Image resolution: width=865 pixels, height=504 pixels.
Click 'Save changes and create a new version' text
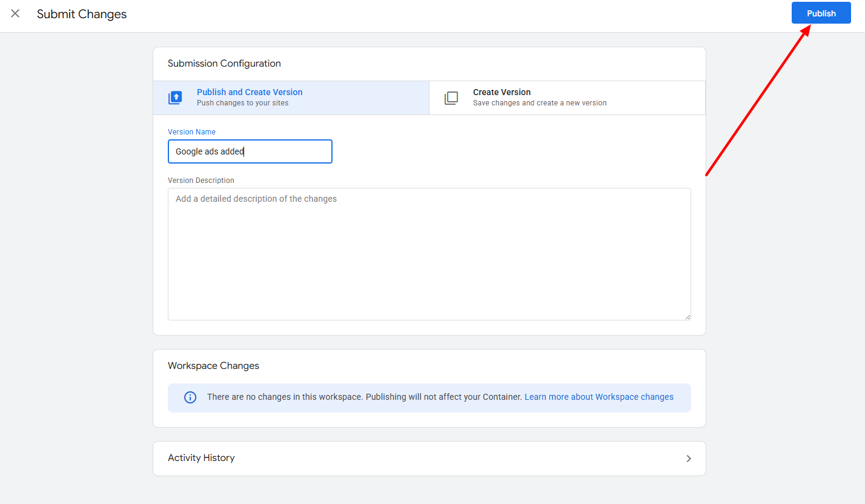coord(540,103)
